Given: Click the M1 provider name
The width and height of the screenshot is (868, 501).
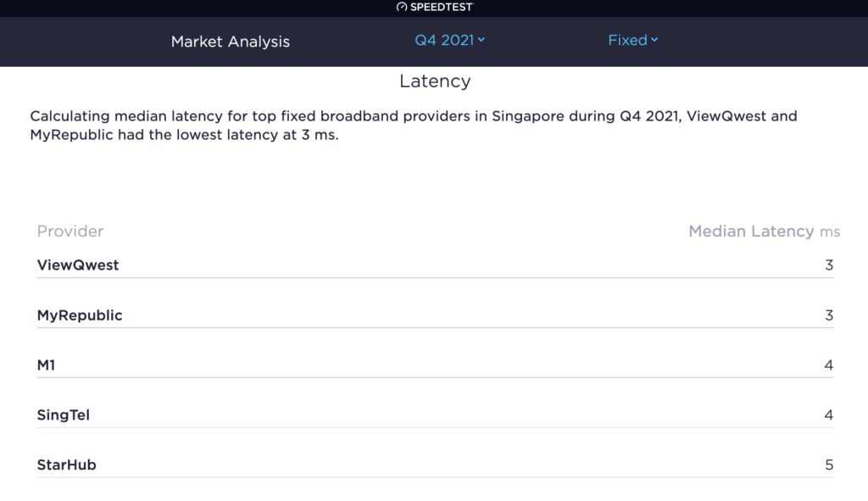Looking at the screenshot, I should (x=46, y=365).
